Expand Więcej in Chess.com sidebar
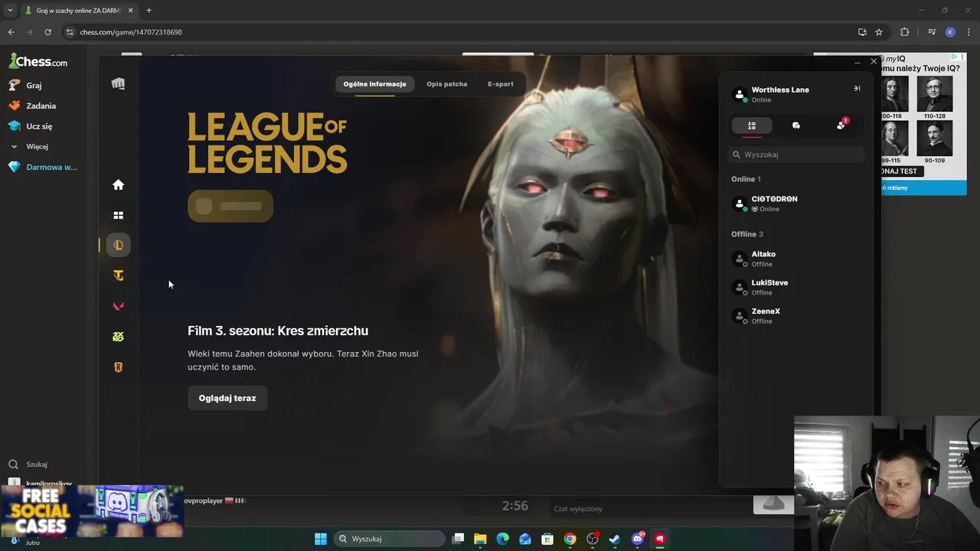The width and height of the screenshot is (980, 551). [37, 146]
